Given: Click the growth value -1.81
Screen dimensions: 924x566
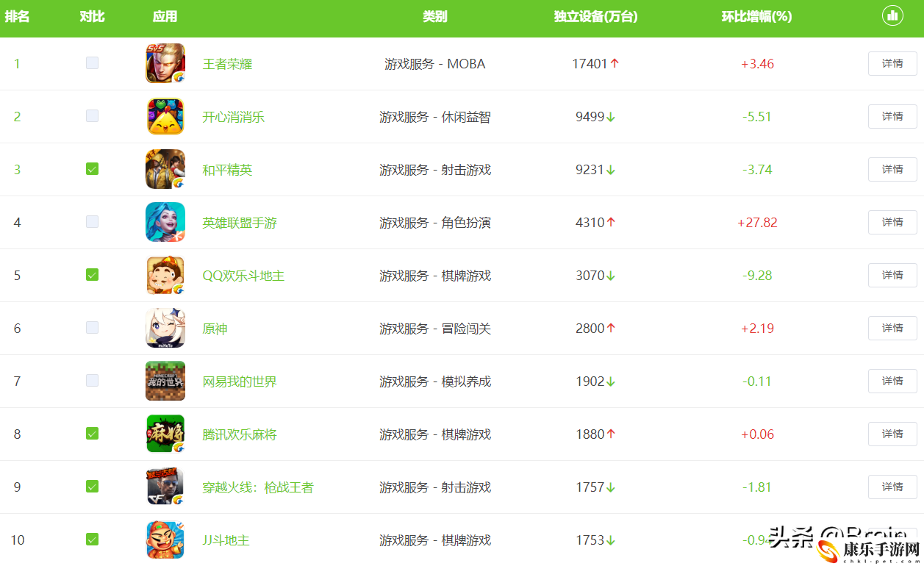Looking at the screenshot, I should pyautogui.click(x=757, y=487).
